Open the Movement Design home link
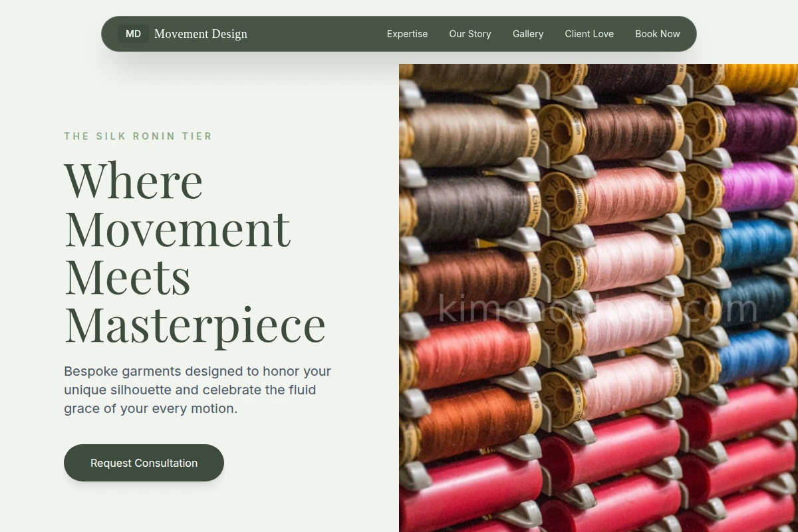Screen dimensions: 798x532 coord(183,34)
